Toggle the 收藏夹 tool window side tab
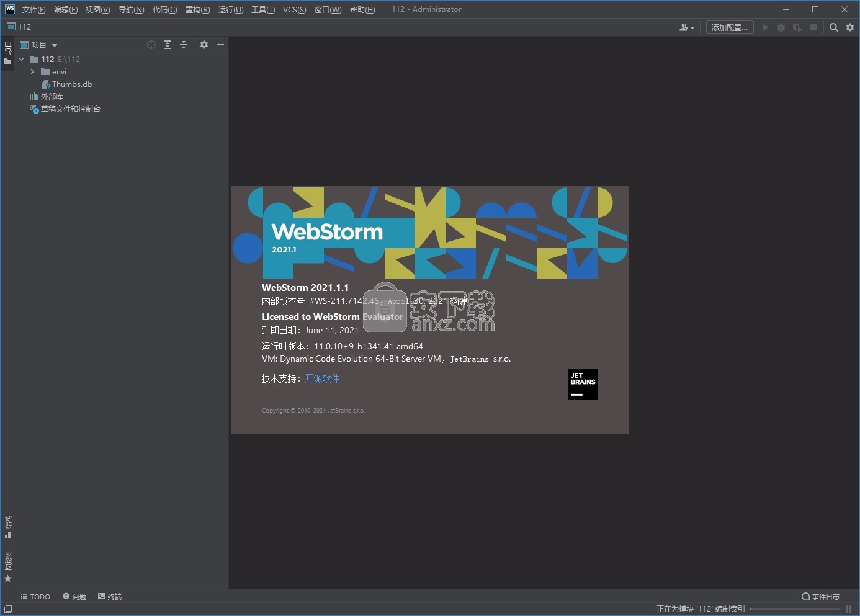The height and width of the screenshot is (616, 860). coord(7,567)
